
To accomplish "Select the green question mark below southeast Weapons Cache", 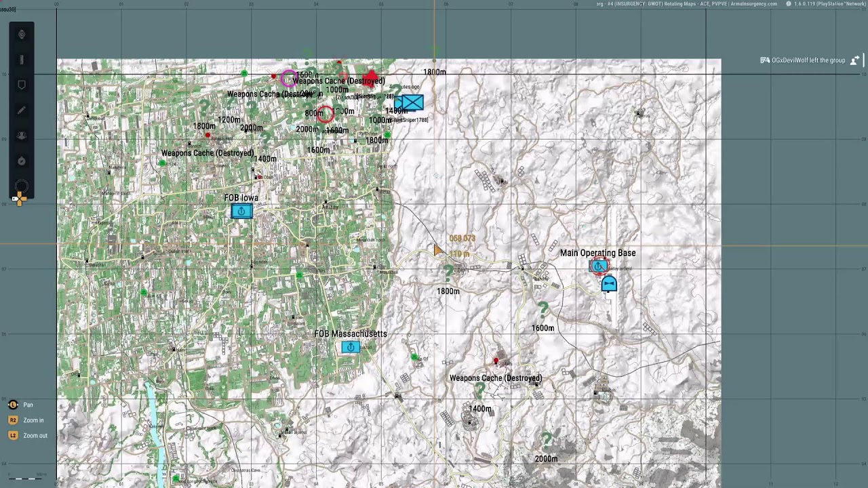I will click(x=480, y=390).
